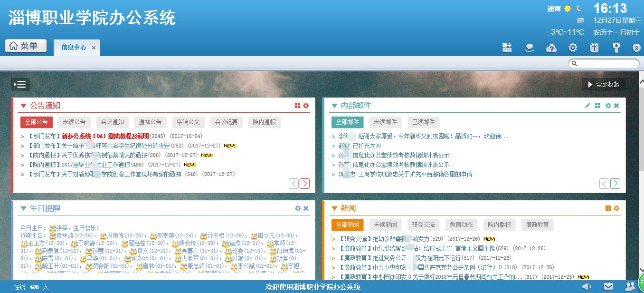Switch to the 未读邮件 tab
The height and width of the screenshot is (293, 644).
[385, 122]
